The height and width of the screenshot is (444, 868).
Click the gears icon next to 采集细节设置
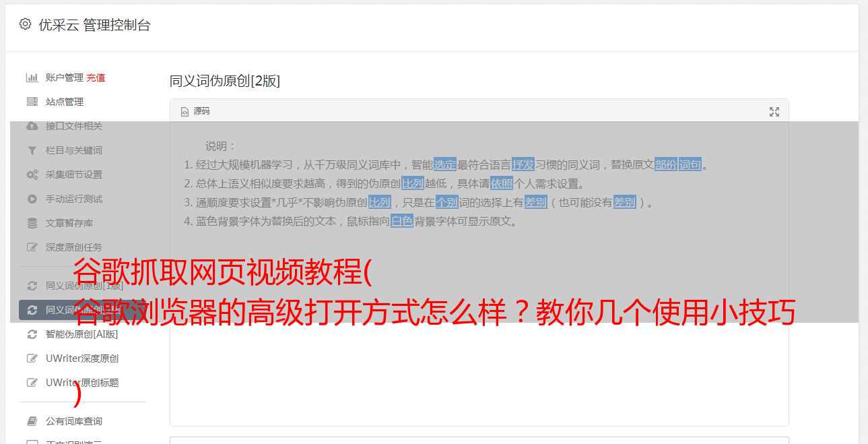click(x=32, y=175)
